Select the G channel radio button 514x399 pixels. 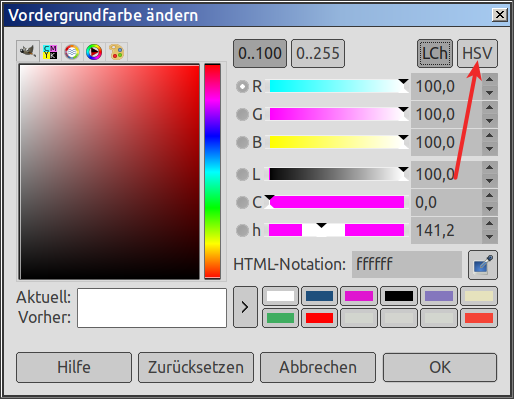[242, 114]
